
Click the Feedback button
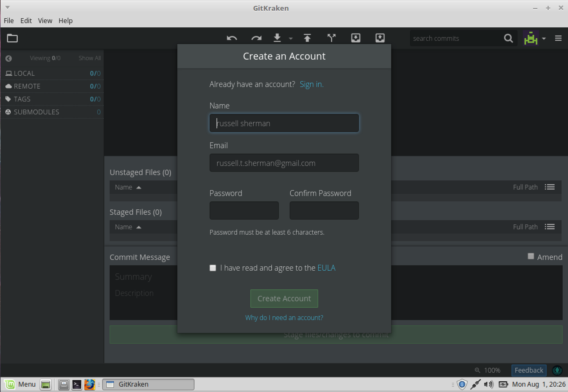point(529,370)
